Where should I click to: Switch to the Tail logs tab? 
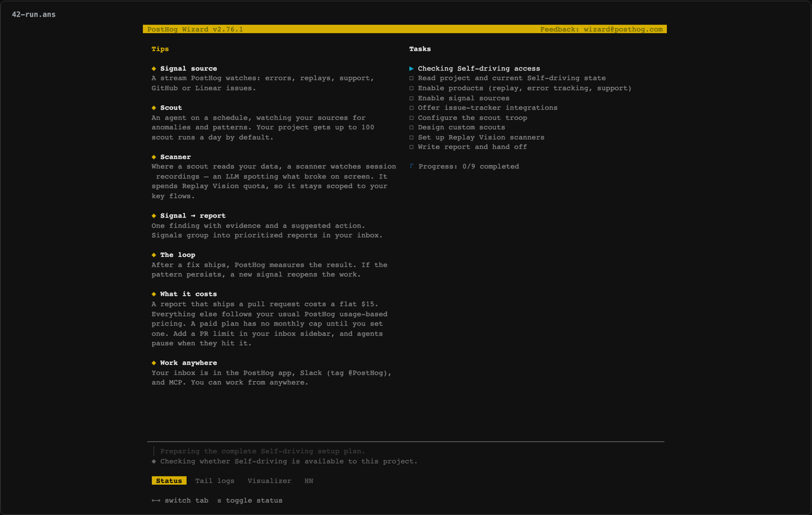(x=214, y=481)
